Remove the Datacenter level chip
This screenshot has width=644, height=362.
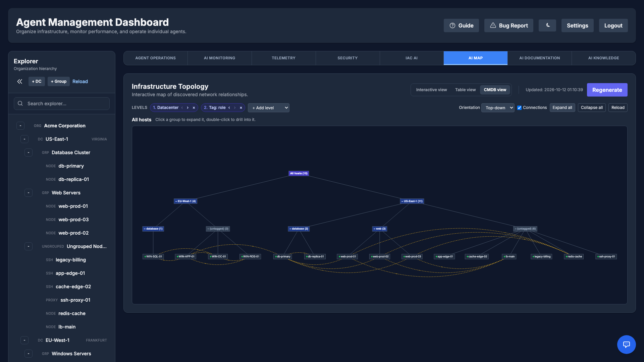[x=194, y=108]
